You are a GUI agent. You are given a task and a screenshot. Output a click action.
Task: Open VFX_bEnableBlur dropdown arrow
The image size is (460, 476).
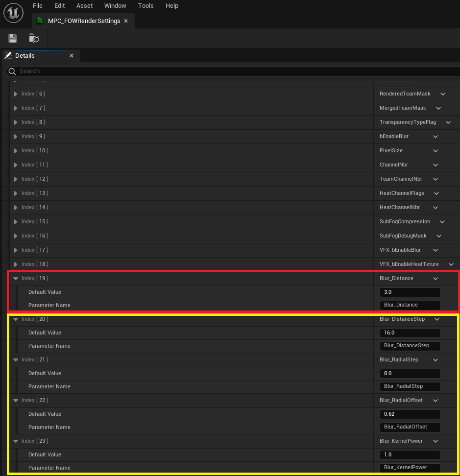point(436,250)
